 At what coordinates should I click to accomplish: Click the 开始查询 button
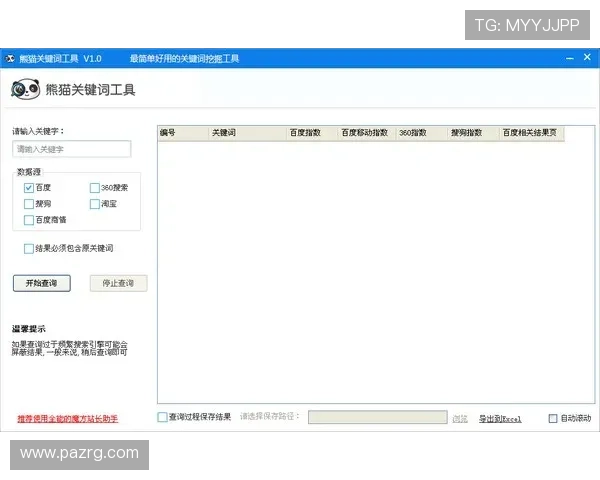coord(42,283)
